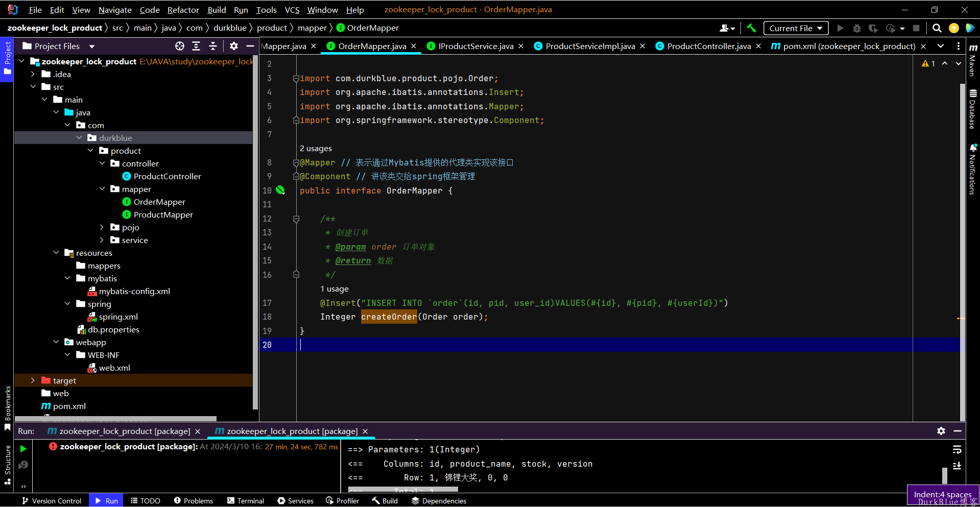Click the Rerun green play icon in Run panel
Image resolution: width=980 pixels, height=507 pixels.
click(x=23, y=449)
